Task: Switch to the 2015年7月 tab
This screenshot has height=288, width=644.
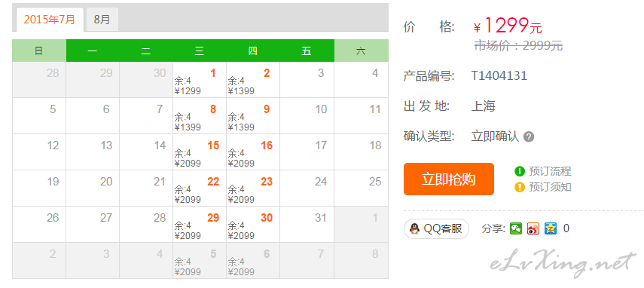Action: [50, 20]
